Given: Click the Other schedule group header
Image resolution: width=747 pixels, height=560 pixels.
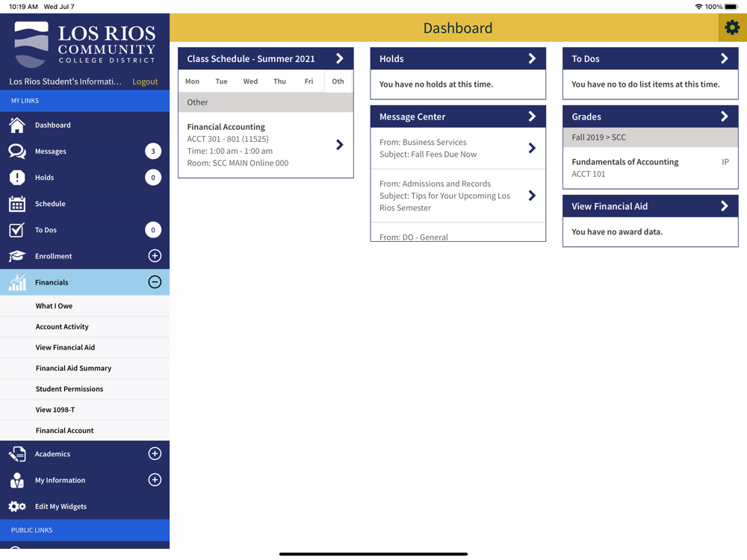Looking at the screenshot, I should tap(266, 102).
